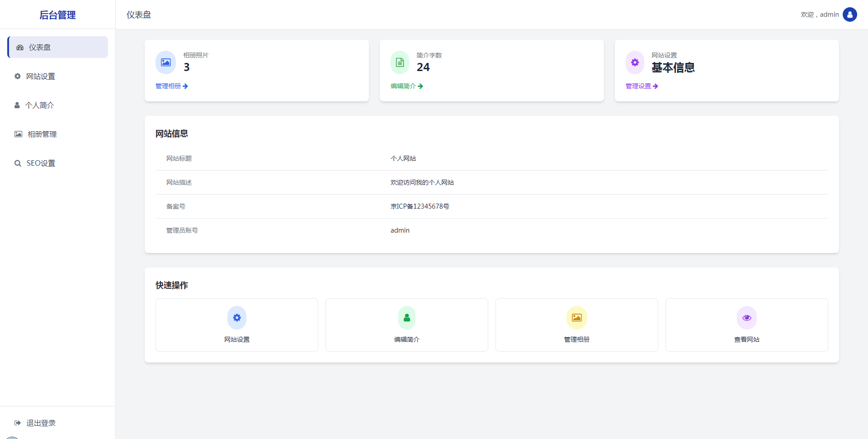
Task: Click the yellow image quick action icon
Action: 577,318
